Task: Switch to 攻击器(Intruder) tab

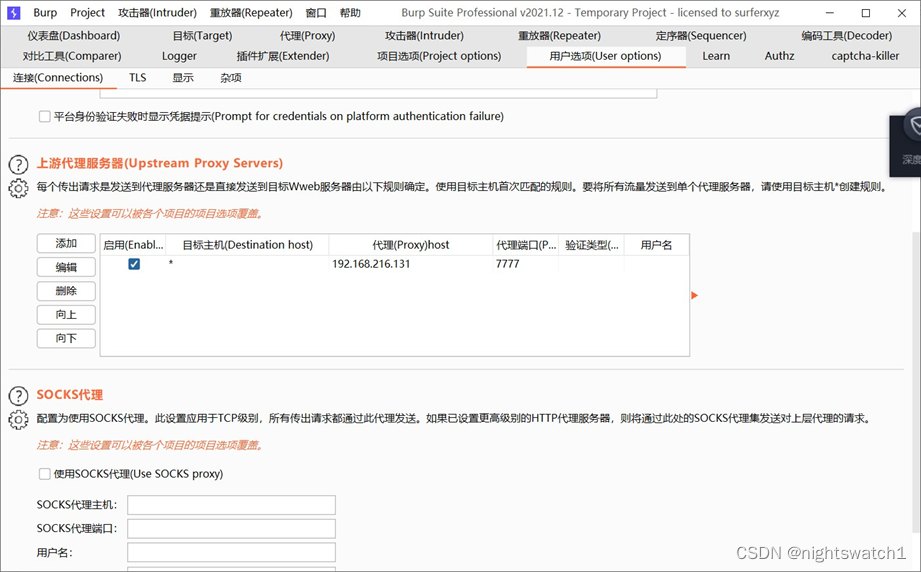Action: tap(424, 36)
